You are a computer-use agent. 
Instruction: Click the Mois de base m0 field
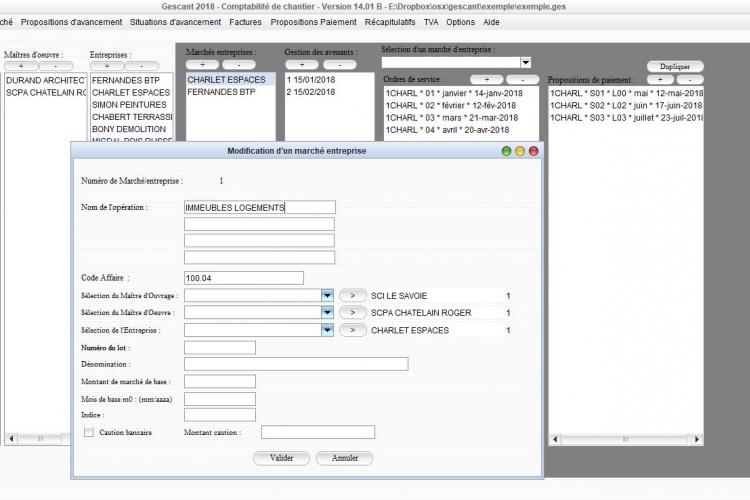[x=220, y=399]
